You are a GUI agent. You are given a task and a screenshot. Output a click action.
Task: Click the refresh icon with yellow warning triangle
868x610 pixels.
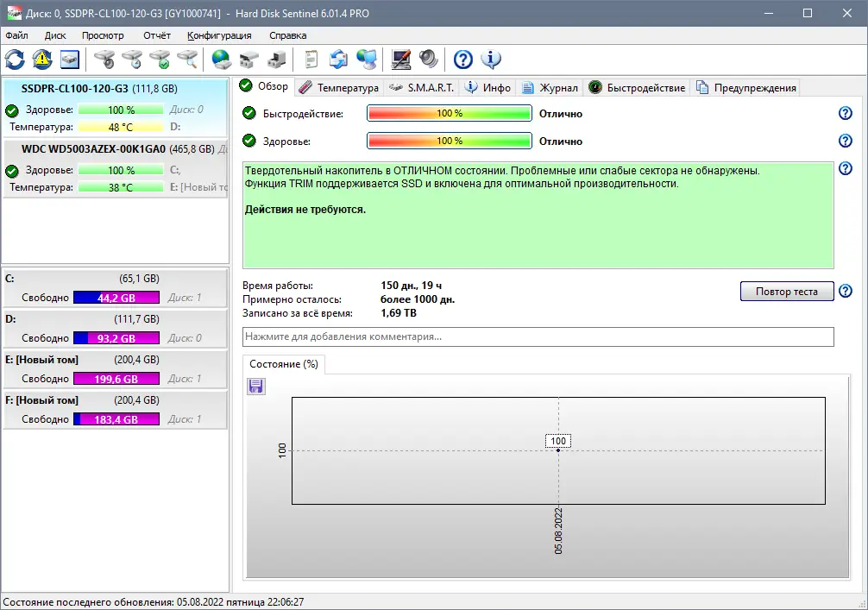pyautogui.click(x=42, y=60)
